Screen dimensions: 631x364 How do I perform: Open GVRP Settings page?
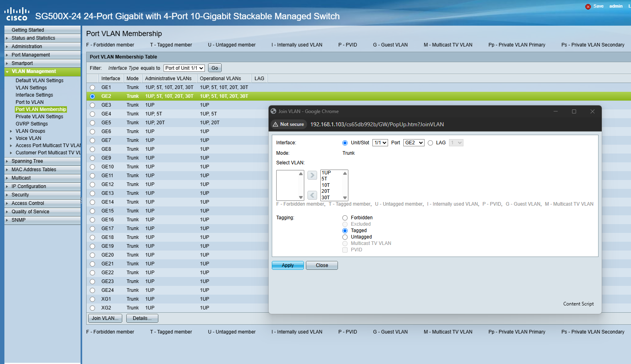[31, 124]
